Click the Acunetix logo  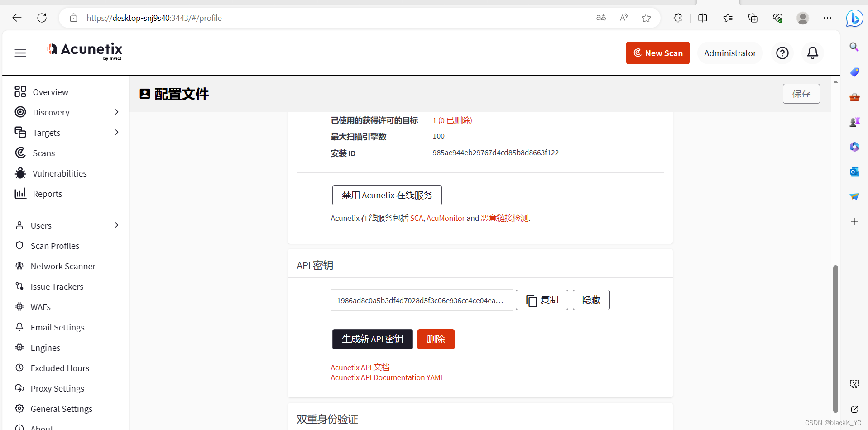pos(85,52)
